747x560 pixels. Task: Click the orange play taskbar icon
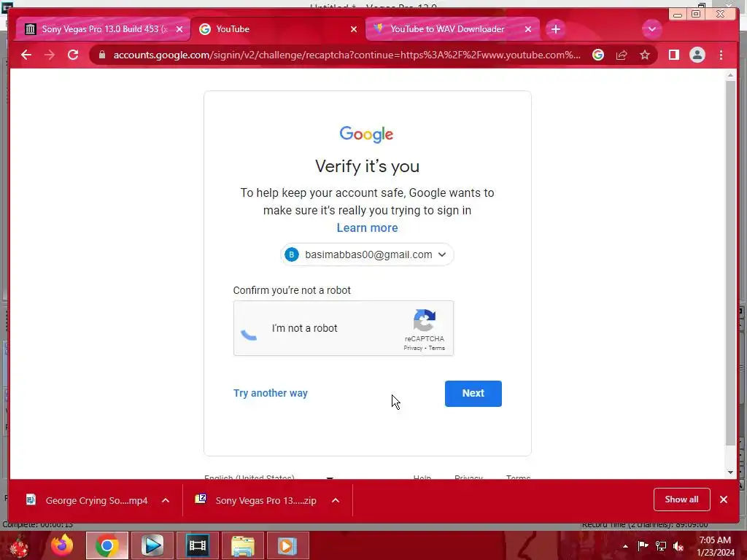click(x=287, y=545)
